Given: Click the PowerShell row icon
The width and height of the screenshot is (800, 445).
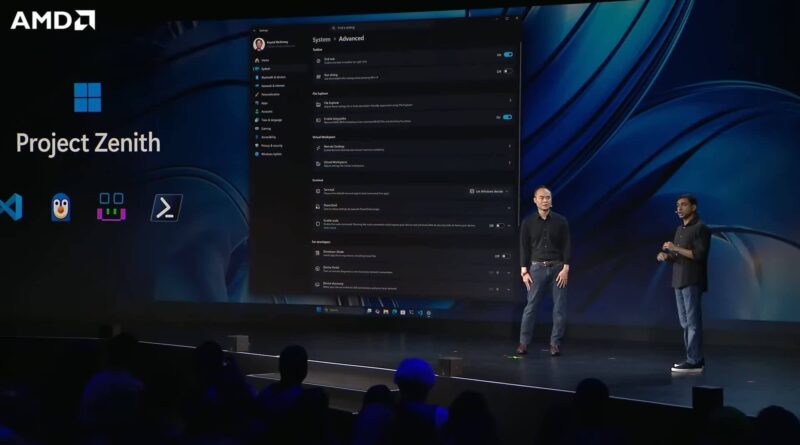Looking at the screenshot, I should coord(318,207).
